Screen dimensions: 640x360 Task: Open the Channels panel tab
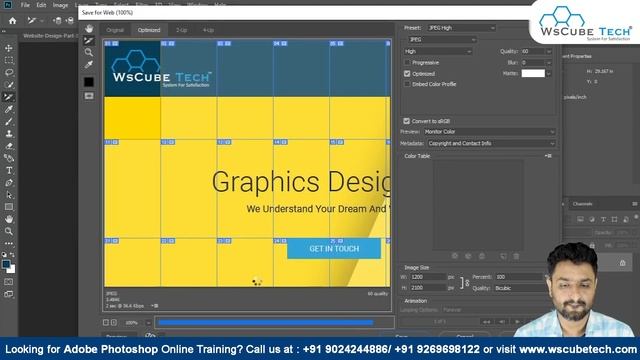tap(582, 204)
